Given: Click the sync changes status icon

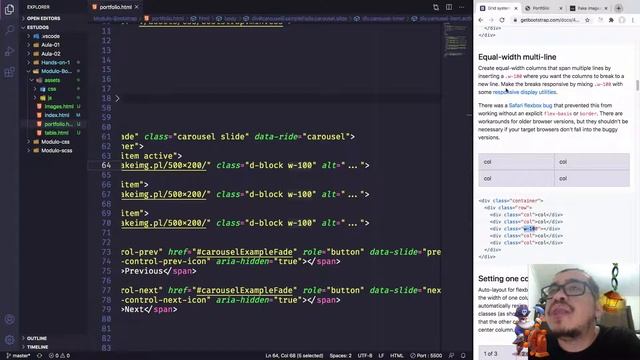Looking at the screenshot, I should (x=40, y=356).
